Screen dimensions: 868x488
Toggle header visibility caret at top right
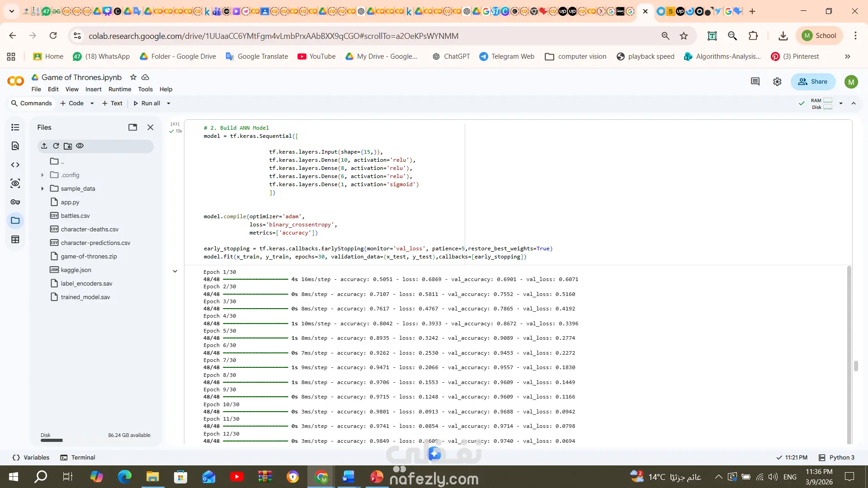[x=854, y=103]
